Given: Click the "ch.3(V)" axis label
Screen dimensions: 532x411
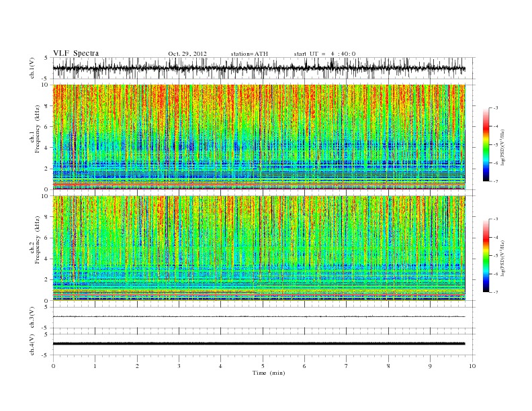Looking at the screenshot, I should coord(32,318).
